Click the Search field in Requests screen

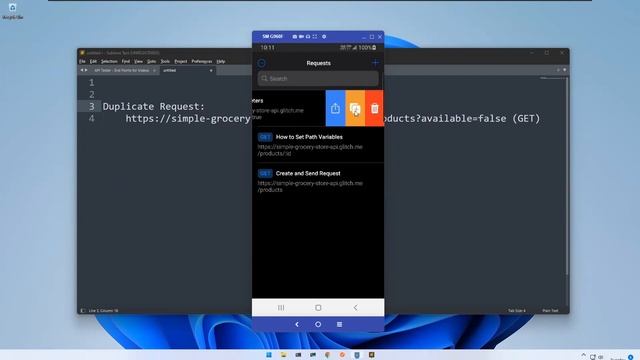coord(318,78)
